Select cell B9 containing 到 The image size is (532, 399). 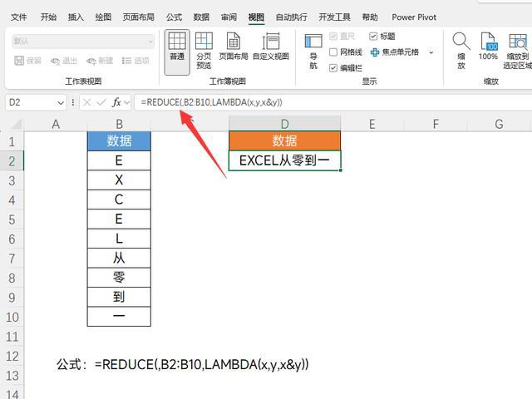tap(119, 298)
